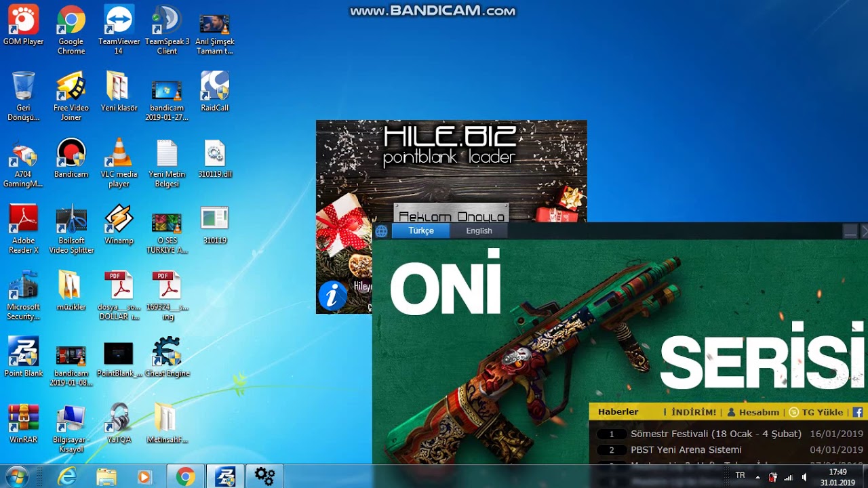The image size is (868, 488).
Task: Switch to gears app in taskbar
Action: click(264, 476)
